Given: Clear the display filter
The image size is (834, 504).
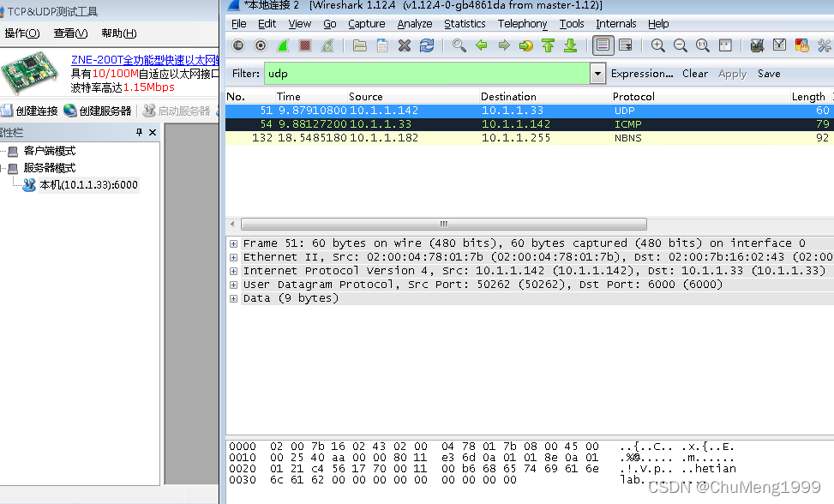Looking at the screenshot, I should [695, 74].
